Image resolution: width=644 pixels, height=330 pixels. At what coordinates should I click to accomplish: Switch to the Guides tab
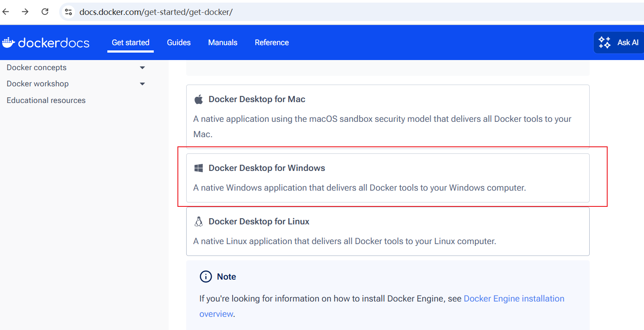click(x=179, y=43)
